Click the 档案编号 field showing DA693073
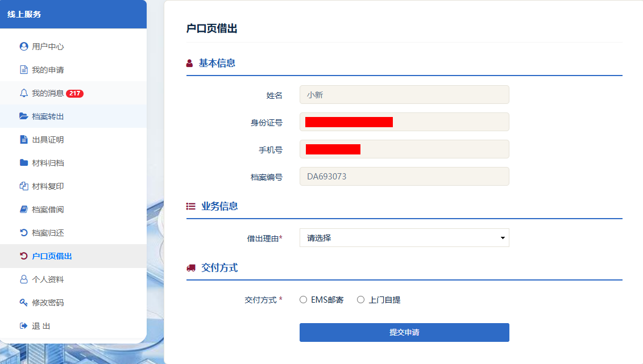The image size is (643, 364). pos(404,177)
